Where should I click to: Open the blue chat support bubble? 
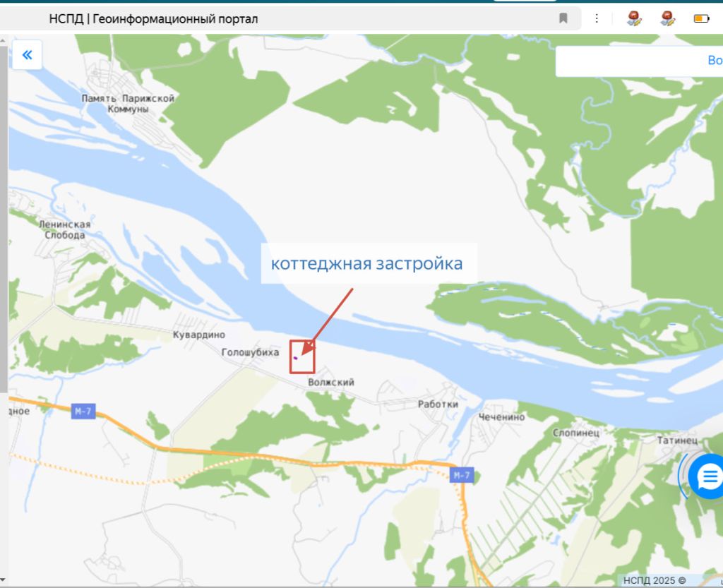pyautogui.click(x=707, y=476)
